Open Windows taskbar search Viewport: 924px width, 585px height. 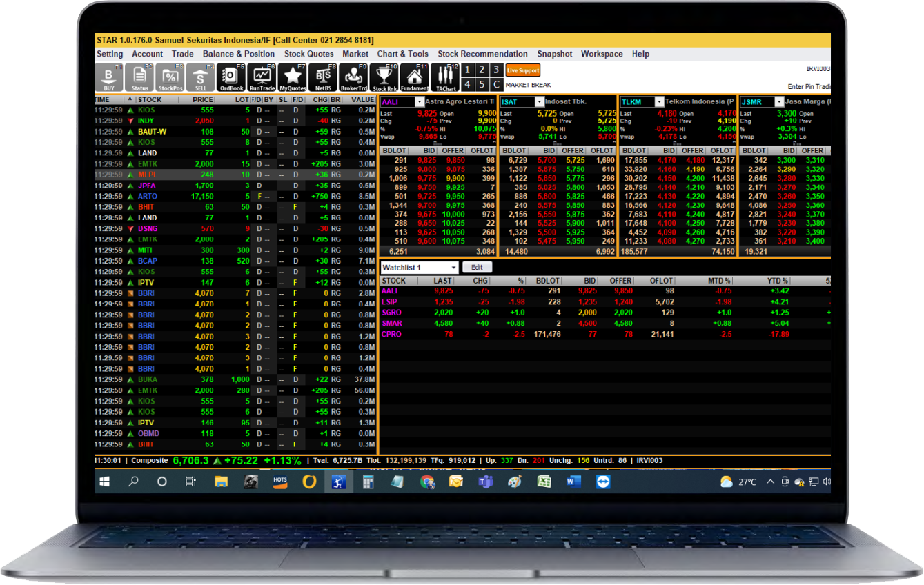point(134,482)
